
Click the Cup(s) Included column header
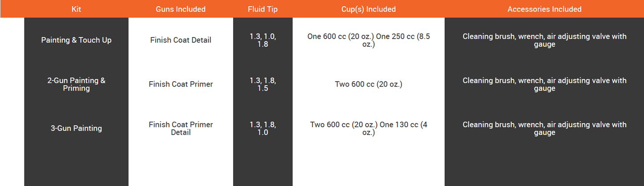point(369,9)
